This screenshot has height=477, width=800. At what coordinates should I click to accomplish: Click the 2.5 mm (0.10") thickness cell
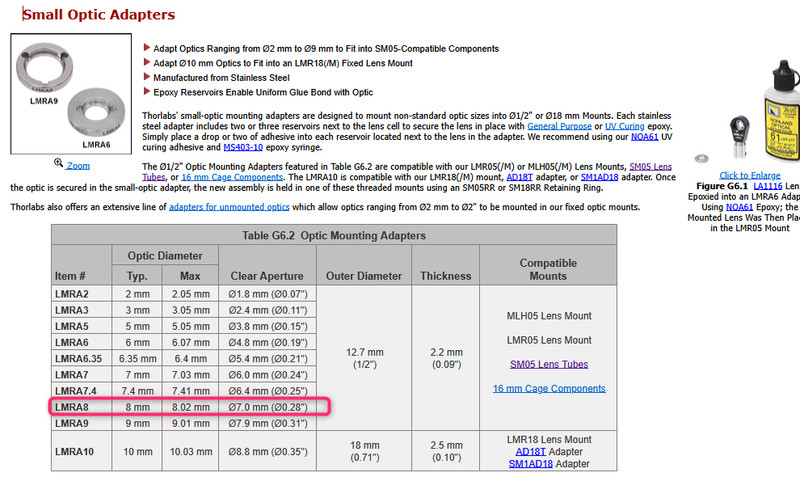(x=446, y=451)
